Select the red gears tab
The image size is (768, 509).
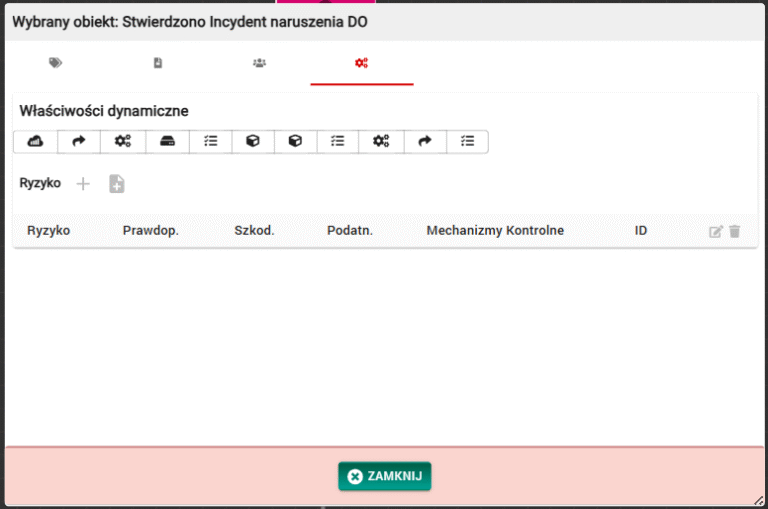coord(361,63)
